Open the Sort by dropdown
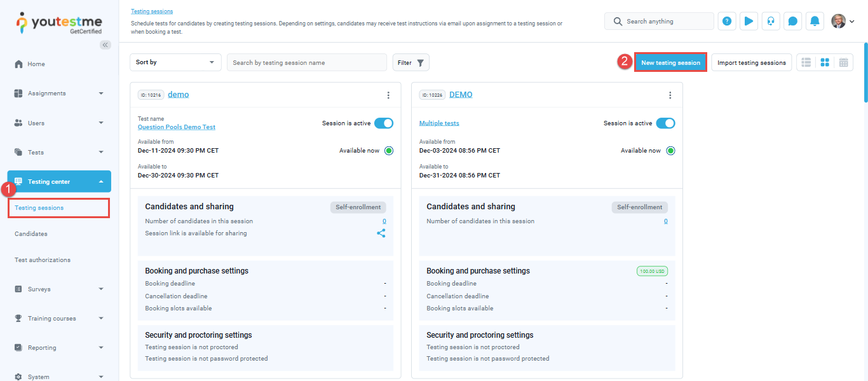Viewport: 868px width, 381px height. (175, 62)
